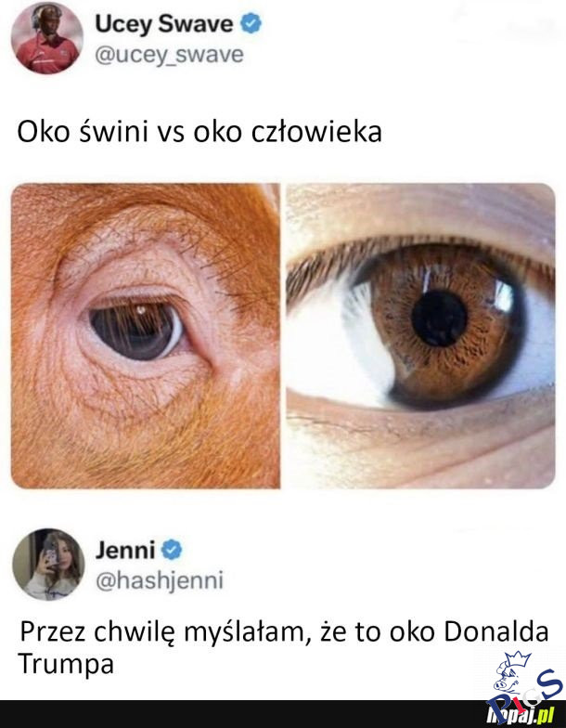Open the @hashjenni handle link
The width and height of the screenshot is (566, 728).
pyautogui.click(x=160, y=581)
